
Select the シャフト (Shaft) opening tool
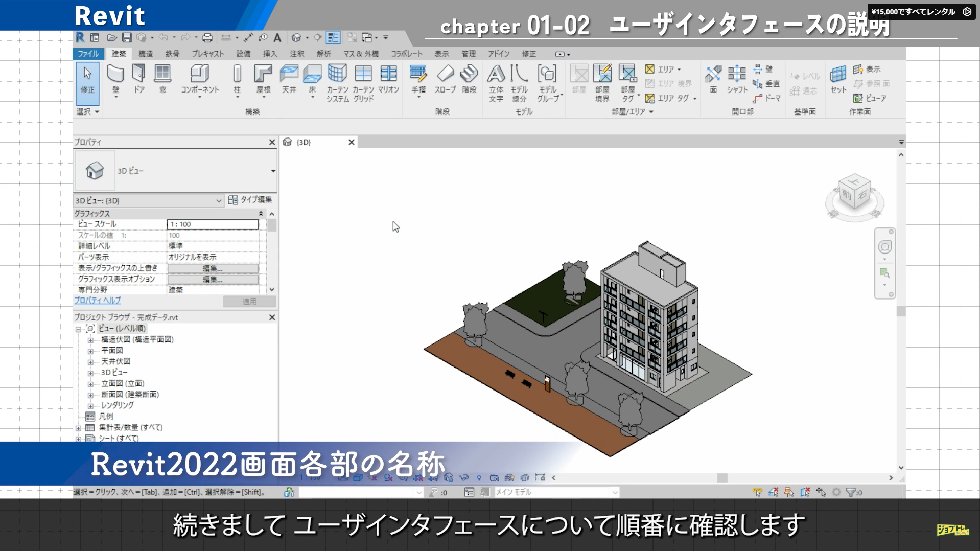pyautogui.click(x=737, y=79)
